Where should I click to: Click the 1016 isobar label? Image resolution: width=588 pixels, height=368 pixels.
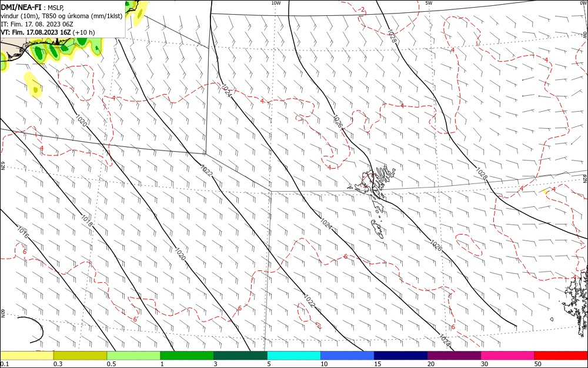(x=23, y=232)
